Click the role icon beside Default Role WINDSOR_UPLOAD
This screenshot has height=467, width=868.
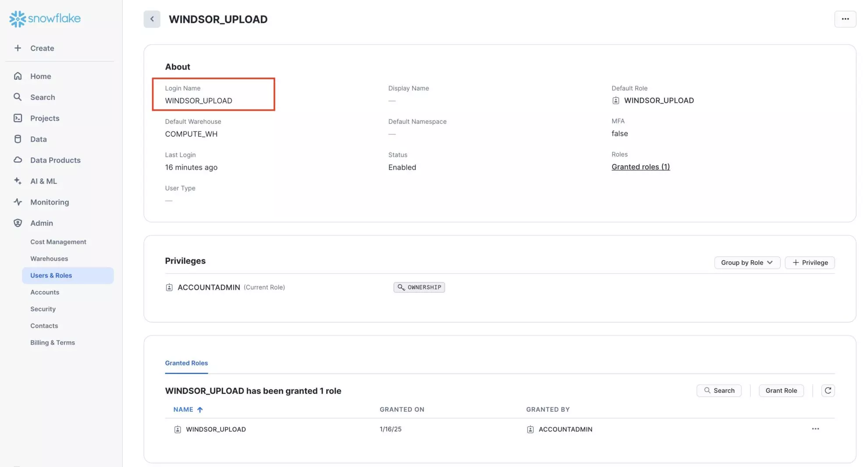616,100
